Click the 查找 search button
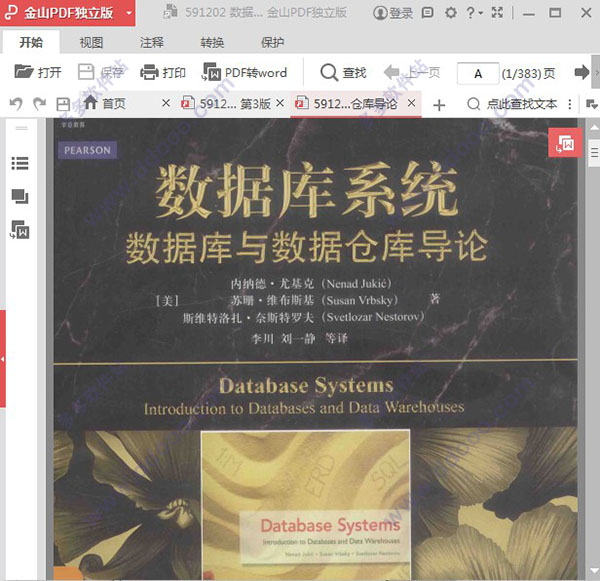The image size is (600, 581). pyautogui.click(x=343, y=72)
